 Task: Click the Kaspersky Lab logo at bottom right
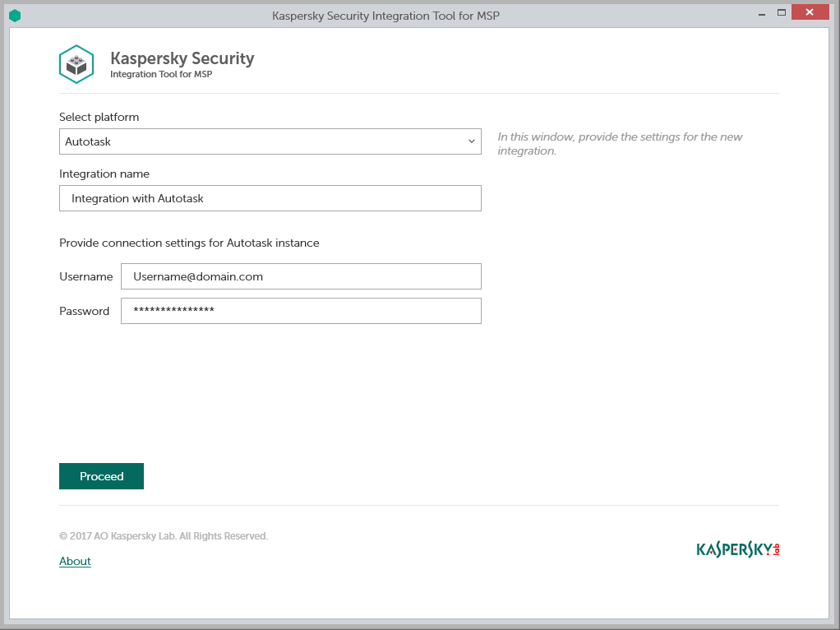point(736,549)
